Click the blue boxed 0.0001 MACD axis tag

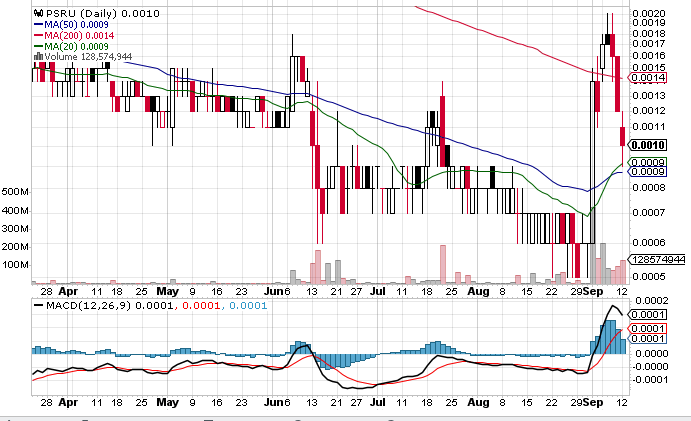[x=648, y=339]
